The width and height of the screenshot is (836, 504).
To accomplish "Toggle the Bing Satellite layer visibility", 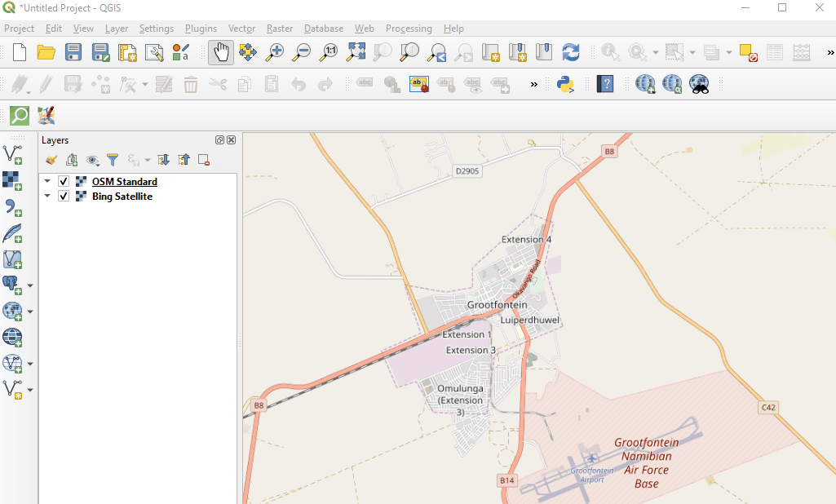I will click(64, 197).
